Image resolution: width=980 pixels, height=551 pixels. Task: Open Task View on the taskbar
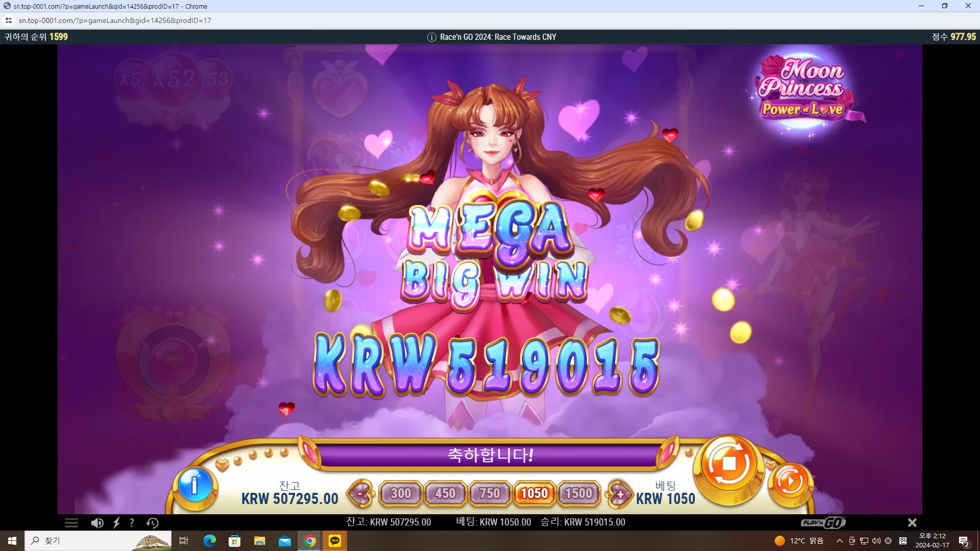(184, 541)
